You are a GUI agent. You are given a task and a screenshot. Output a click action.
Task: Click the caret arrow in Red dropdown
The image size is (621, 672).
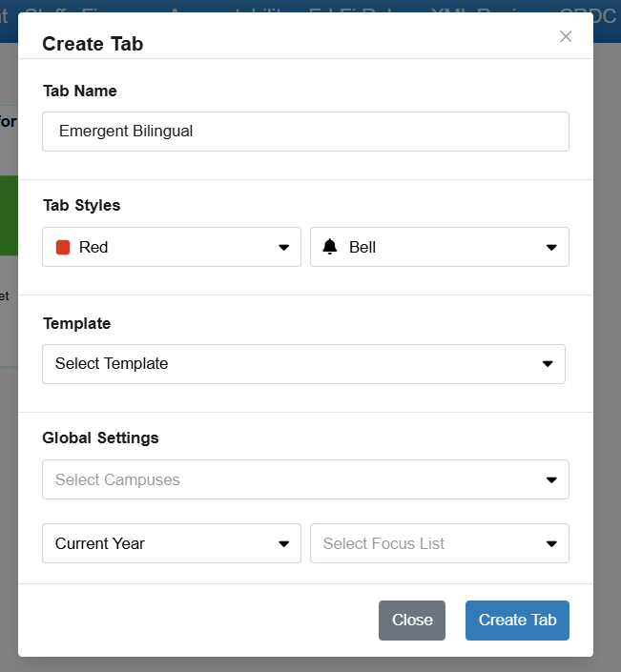coord(283,247)
